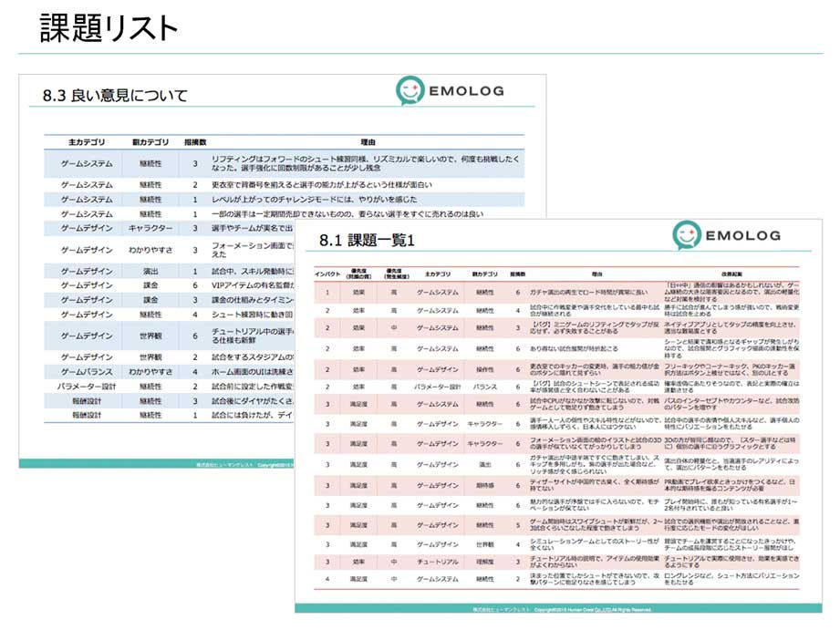Click the reason ティザーサイトが中国的で古臭く
The width and height of the screenshot is (840, 630).
coord(595,485)
